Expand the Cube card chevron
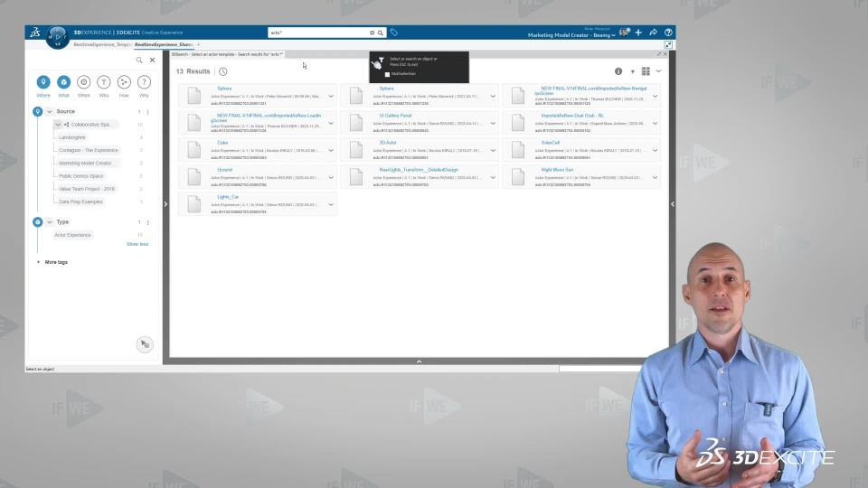Image resolution: width=868 pixels, height=488 pixels. coord(331,150)
